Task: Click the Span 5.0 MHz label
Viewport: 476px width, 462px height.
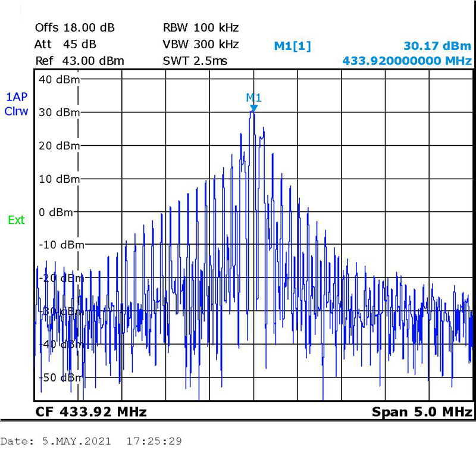Action: 422,412
